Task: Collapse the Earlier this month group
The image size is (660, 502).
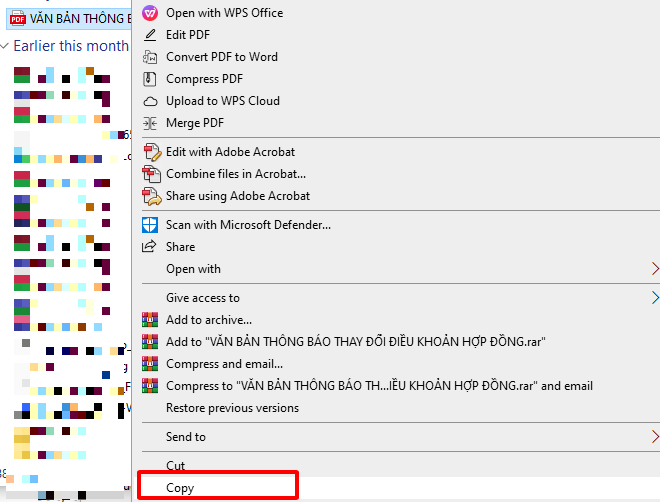Action: pyautogui.click(x=6, y=46)
